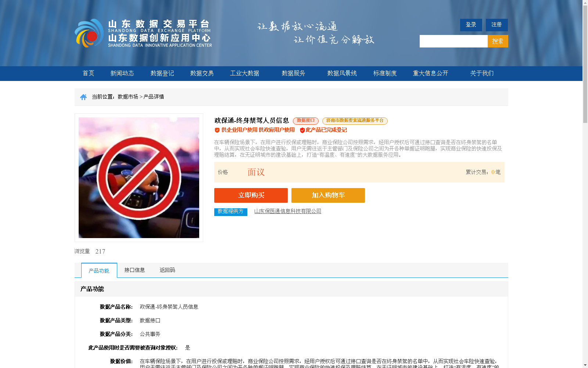Focus the search input field
This screenshot has height=368, width=588.
coord(453,41)
